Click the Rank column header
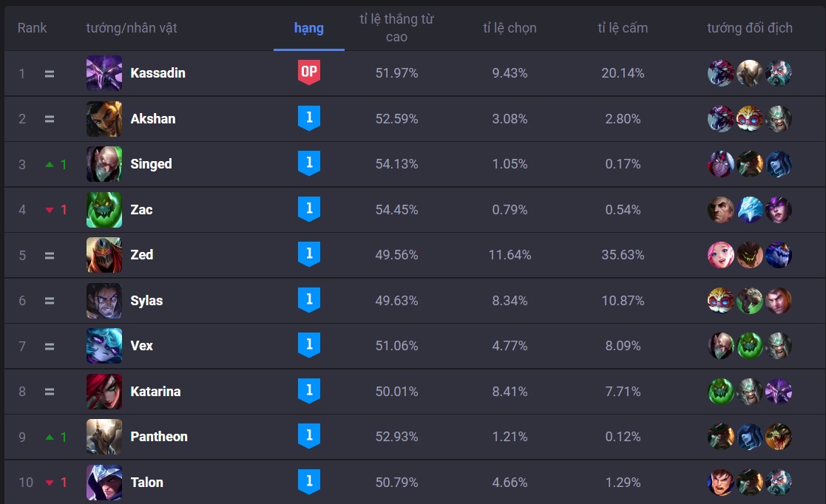 [32, 28]
